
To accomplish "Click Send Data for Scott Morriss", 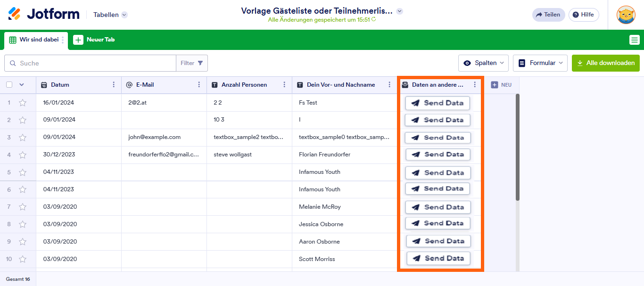I will (x=438, y=258).
